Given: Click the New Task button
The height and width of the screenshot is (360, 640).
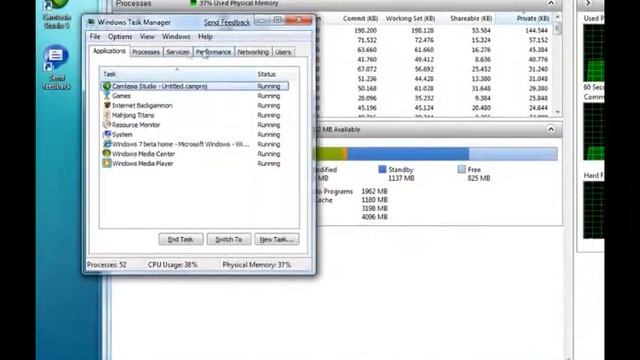Looking at the screenshot, I should pos(277,239).
